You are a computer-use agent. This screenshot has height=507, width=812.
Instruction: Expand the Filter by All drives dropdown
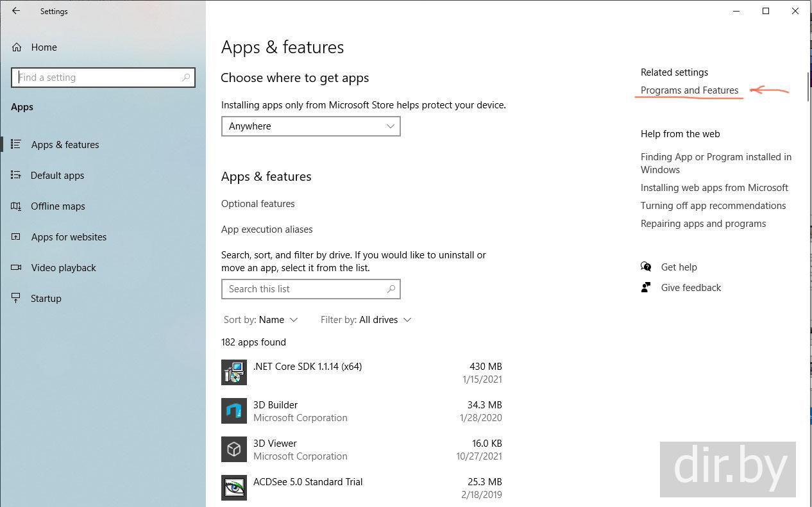click(x=366, y=319)
